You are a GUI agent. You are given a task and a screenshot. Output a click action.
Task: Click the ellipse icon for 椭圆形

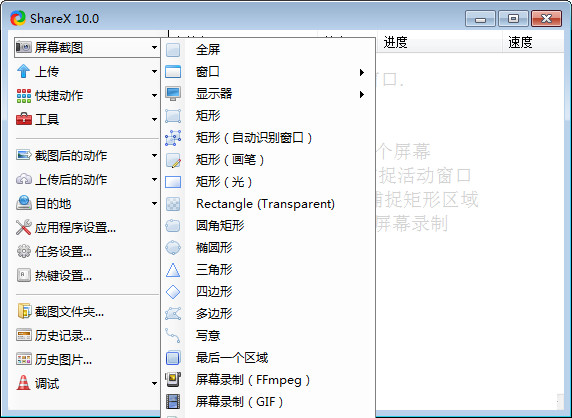point(173,248)
